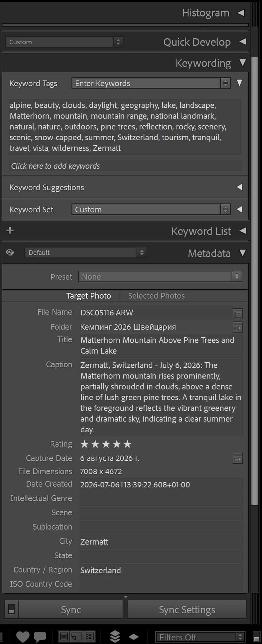This screenshot has width=262, height=644.
Task: Click the 'Click here to add keywords' field
Action: 125,166
